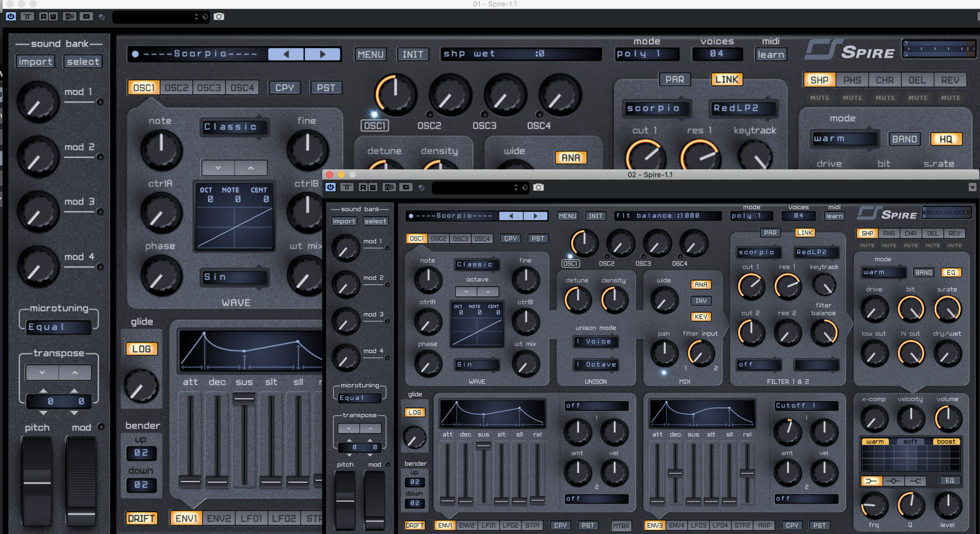Open the Sin waveform dropdown in 01 window
This screenshot has height=534, width=980.
coord(234,277)
